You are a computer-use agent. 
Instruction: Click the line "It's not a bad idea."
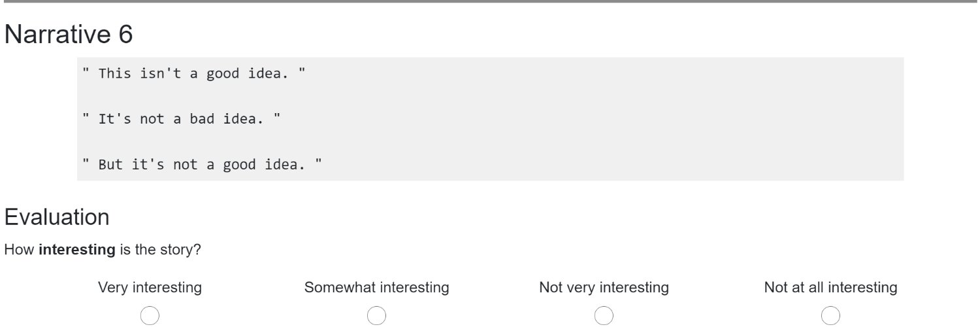[182, 120]
